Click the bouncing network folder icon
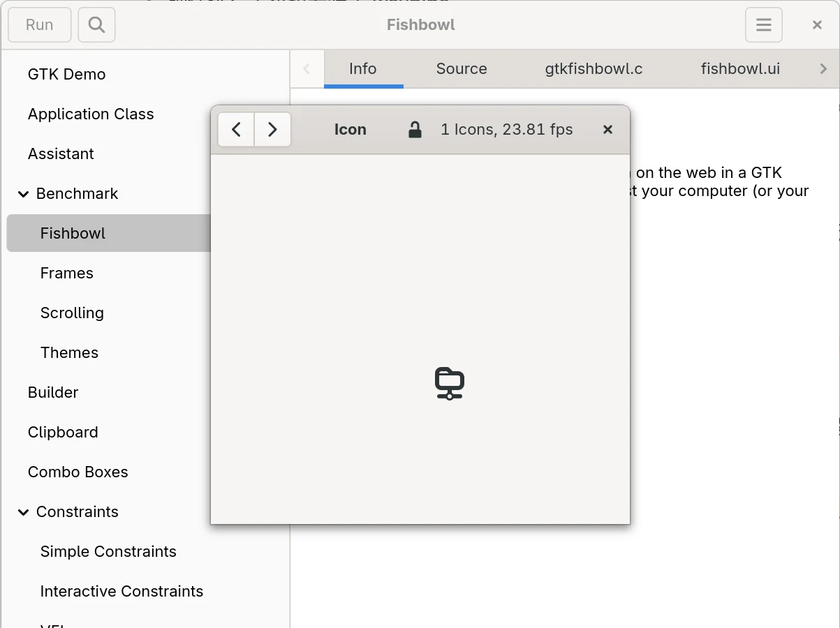The width and height of the screenshot is (840, 628). pos(450,383)
